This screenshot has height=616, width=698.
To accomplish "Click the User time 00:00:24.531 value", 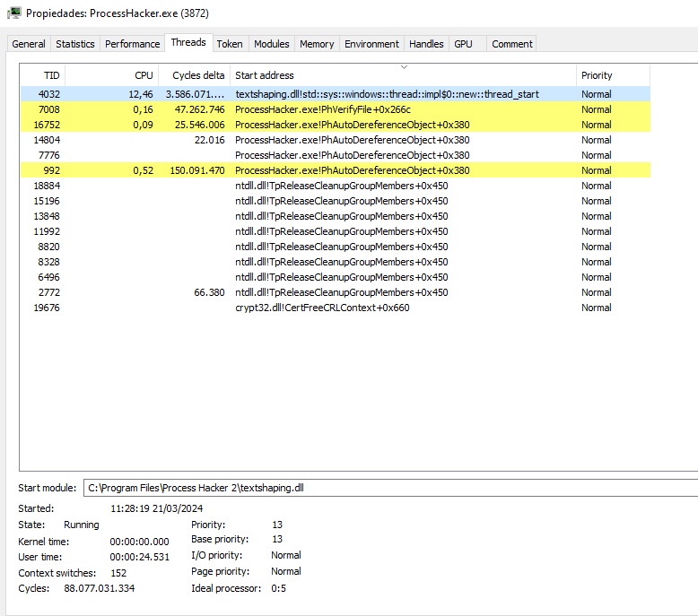I will pyautogui.click(x=139, y=557).
